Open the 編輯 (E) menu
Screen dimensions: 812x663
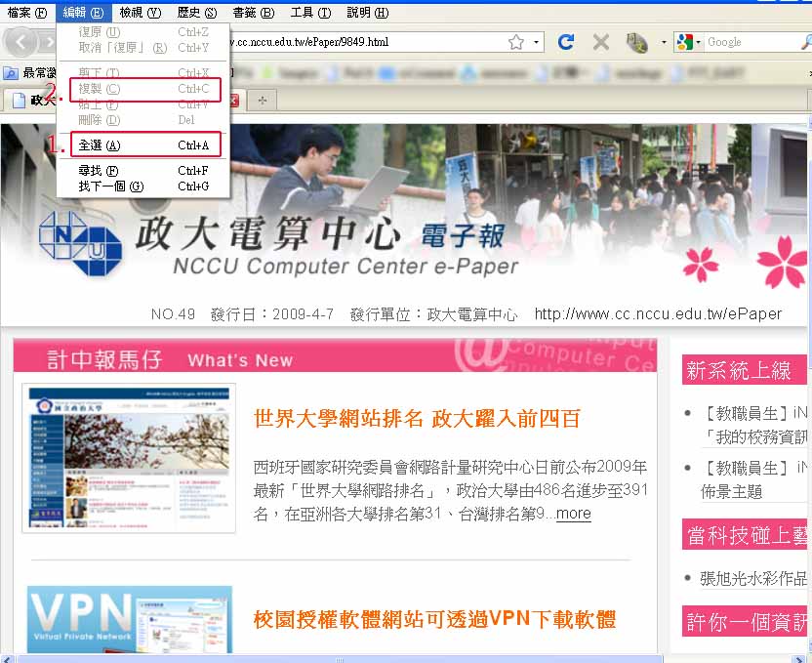pyautogui.click(x=83, y=13)
